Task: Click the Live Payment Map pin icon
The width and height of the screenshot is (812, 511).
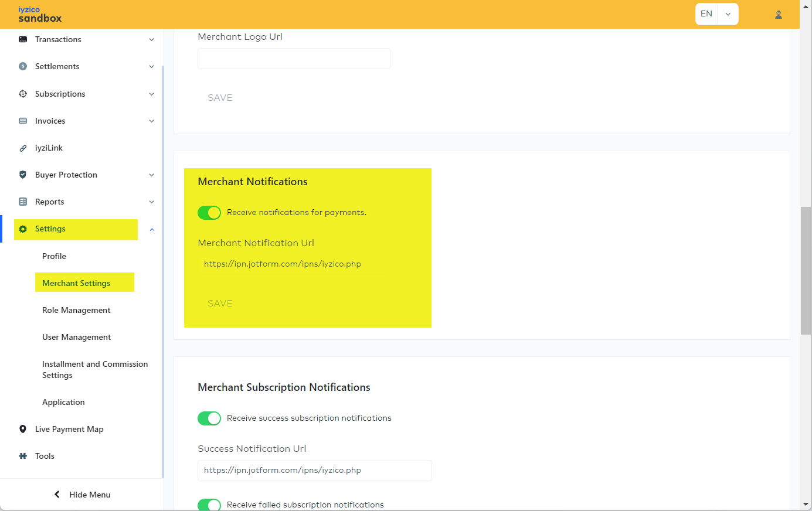Action: [x=23, y=429]
